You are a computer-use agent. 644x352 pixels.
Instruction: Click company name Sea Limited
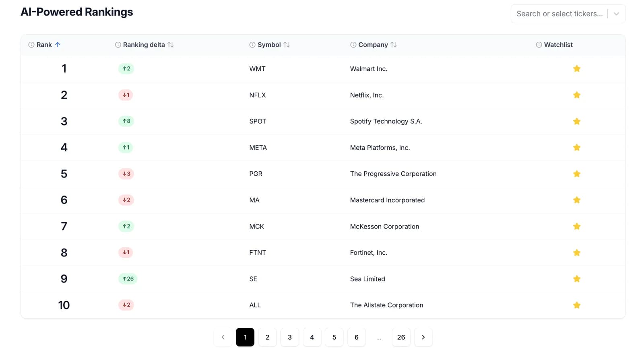point(367,279)
